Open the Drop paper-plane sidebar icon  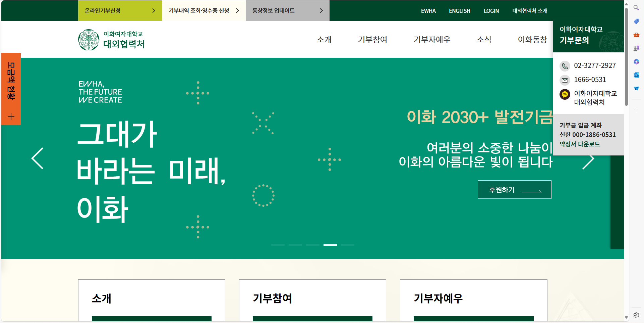click(x=636, y=88)
